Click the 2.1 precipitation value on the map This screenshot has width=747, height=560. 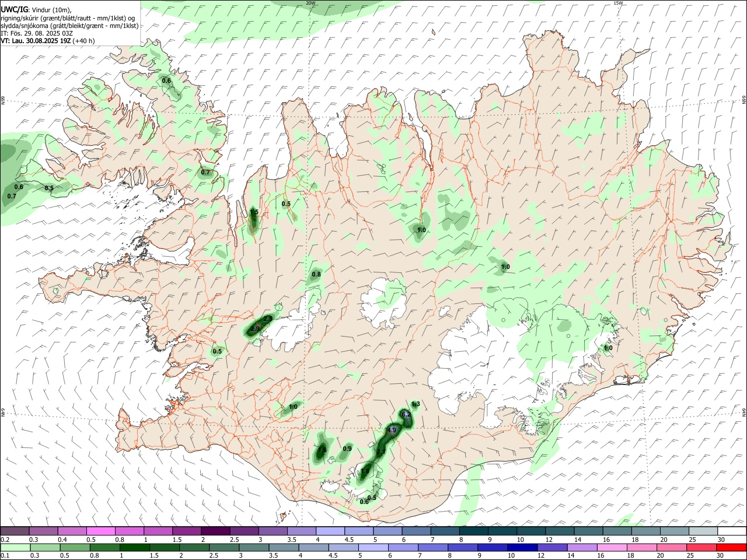pyautogui.click(x=381, y=452)
